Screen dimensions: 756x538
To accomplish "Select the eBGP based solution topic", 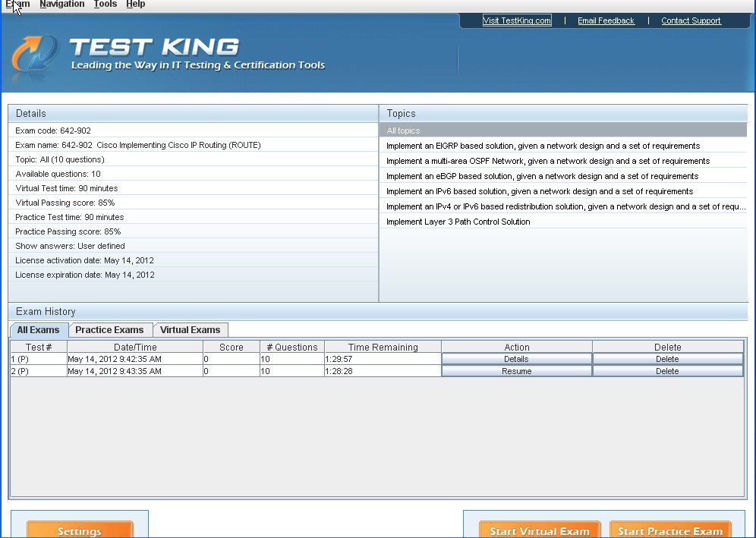I will pyautogui.click(x=563, y=176).
